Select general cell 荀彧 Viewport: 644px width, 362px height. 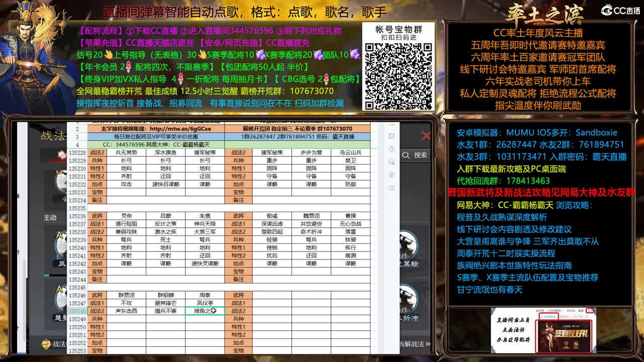(272, 216)
